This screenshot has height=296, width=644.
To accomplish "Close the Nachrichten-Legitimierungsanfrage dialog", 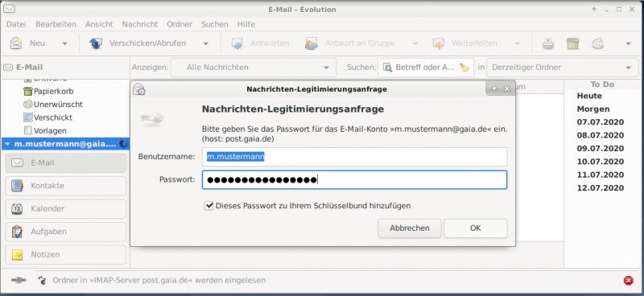I will 507,88.
